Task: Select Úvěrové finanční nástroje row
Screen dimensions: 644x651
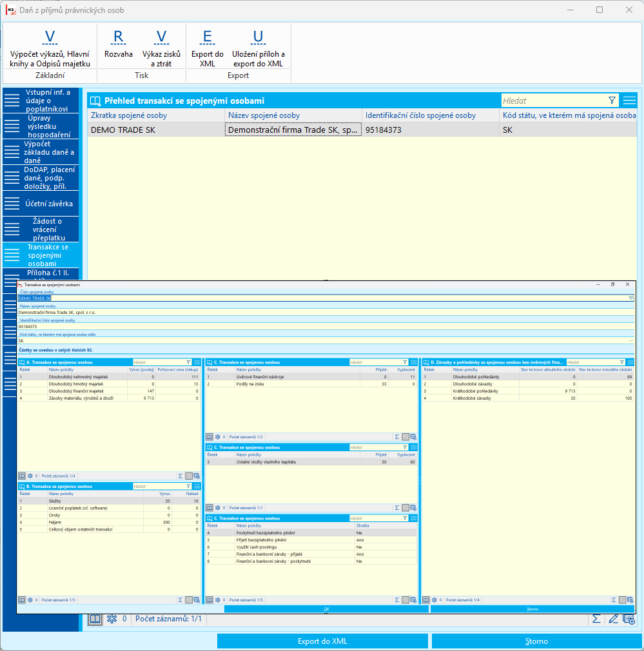Action: click(x=311, y=377)
